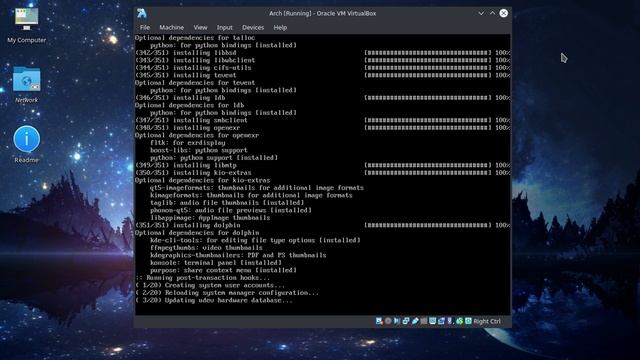
Task: Open the Machine menu
Action: click(171, 27)
